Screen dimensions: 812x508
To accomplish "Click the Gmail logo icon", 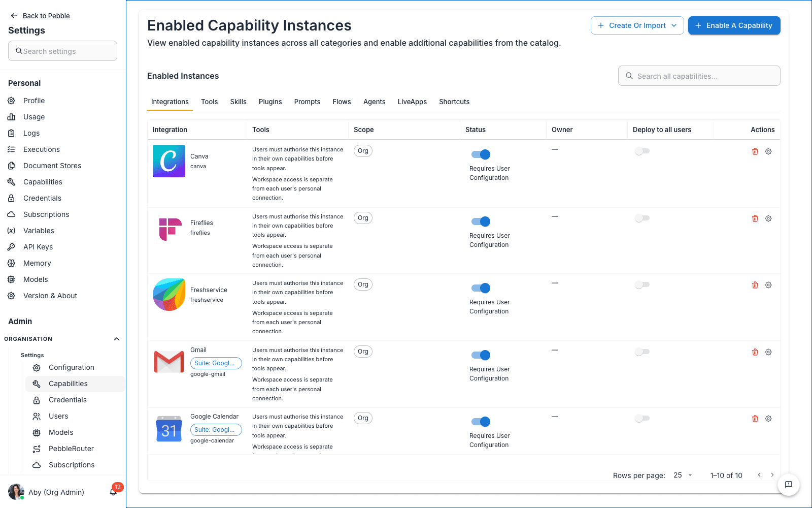I will (169, 362).
